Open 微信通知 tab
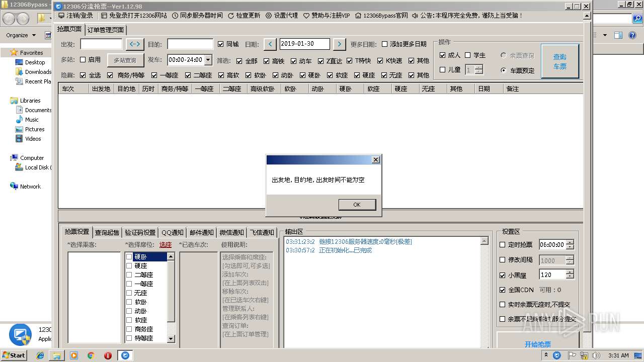 pos(232,232)
